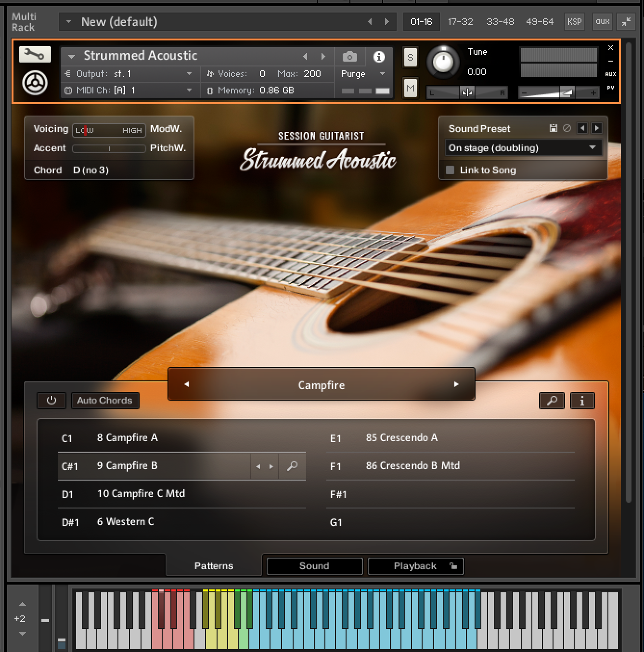Minimize the rack view with the collapse arrows icon

click(626, 22)
